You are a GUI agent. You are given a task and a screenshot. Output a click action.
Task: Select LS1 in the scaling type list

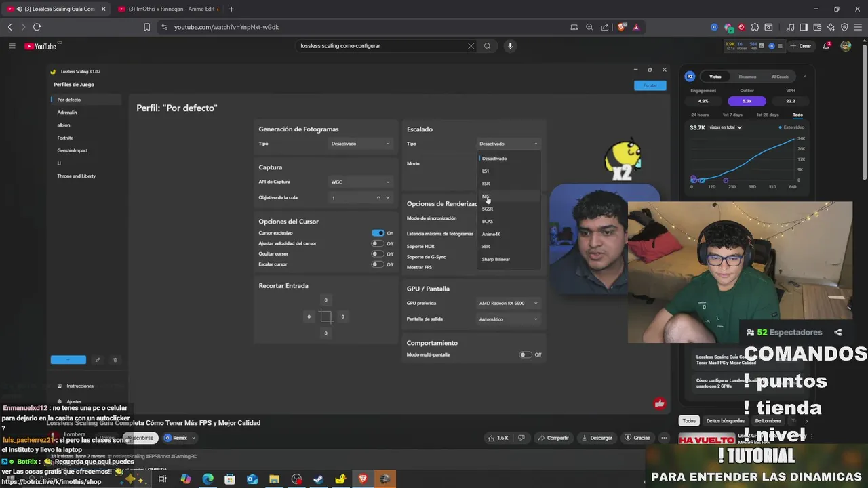(509, 171)
